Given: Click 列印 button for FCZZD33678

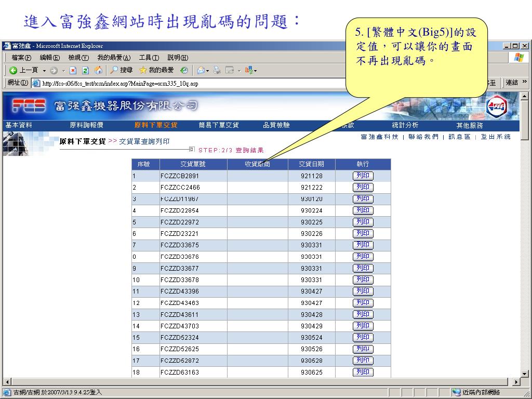Looking at the screenshot, I should tap(363, 280).
